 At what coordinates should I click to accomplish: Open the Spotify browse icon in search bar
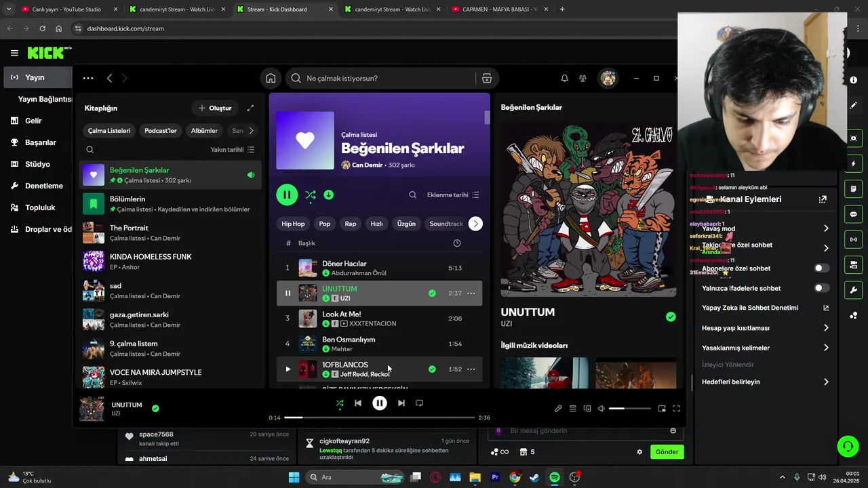pos(486,78)
